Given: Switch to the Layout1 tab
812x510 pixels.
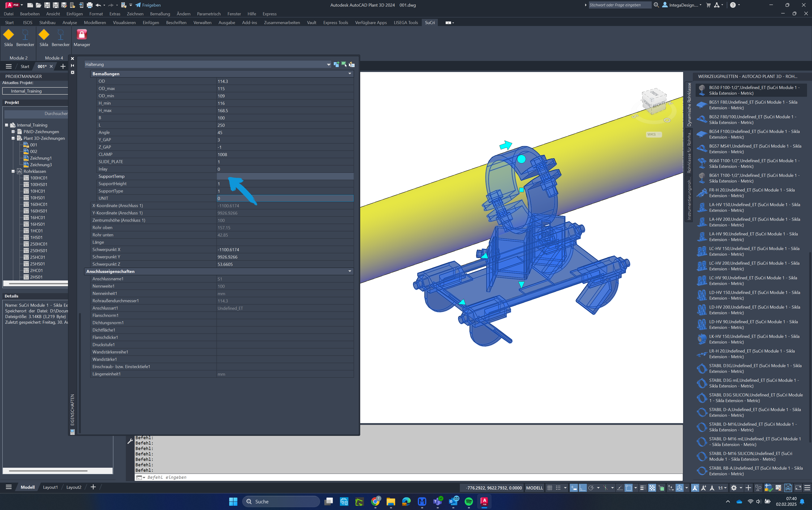Looking at the screenshot, I should tap(50, 487).
